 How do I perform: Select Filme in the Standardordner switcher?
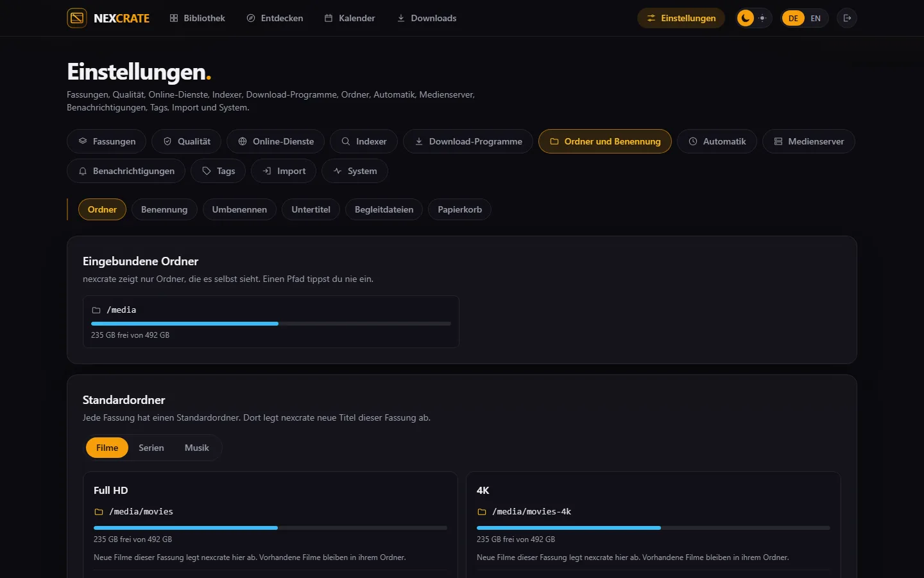(107, 448)
